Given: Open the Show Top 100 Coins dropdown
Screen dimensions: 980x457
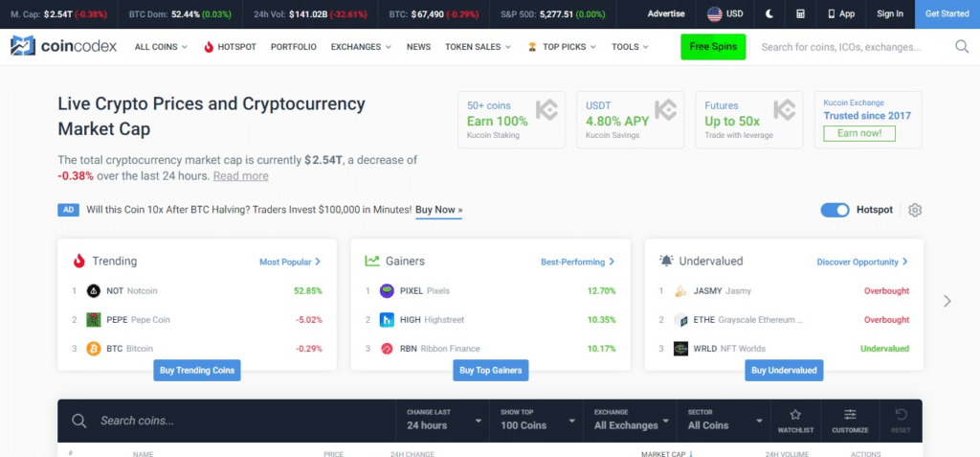Looking at the screenshot, I should tap(534, 420).
